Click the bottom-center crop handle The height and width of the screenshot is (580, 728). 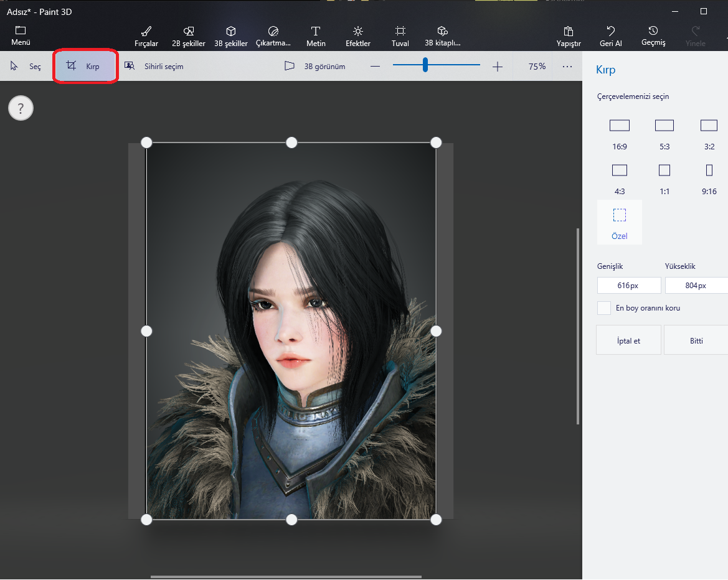pos(291,520)
